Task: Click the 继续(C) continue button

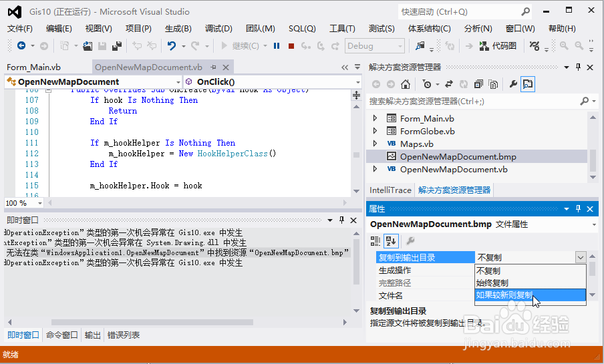Action: (241, 46)
